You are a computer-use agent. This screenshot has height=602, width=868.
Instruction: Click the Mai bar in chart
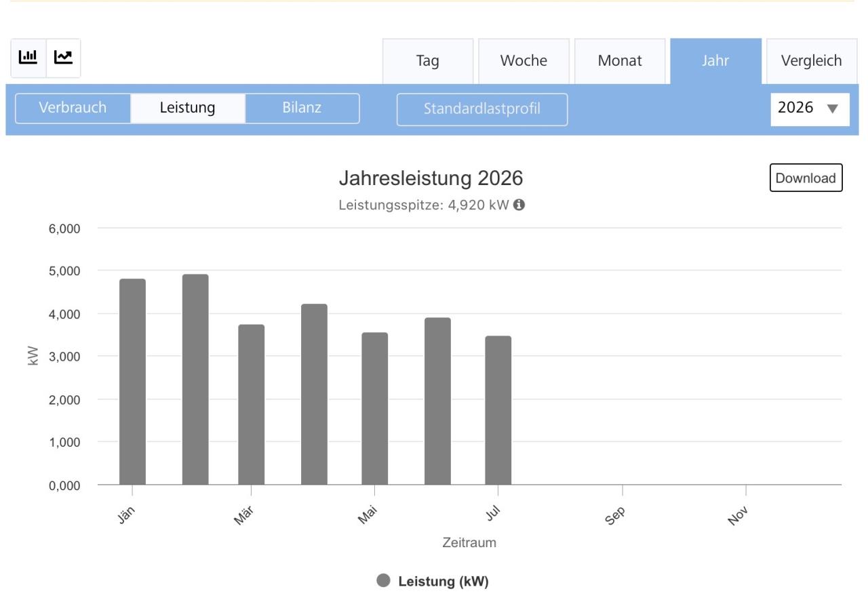click(x=374, y=409)
